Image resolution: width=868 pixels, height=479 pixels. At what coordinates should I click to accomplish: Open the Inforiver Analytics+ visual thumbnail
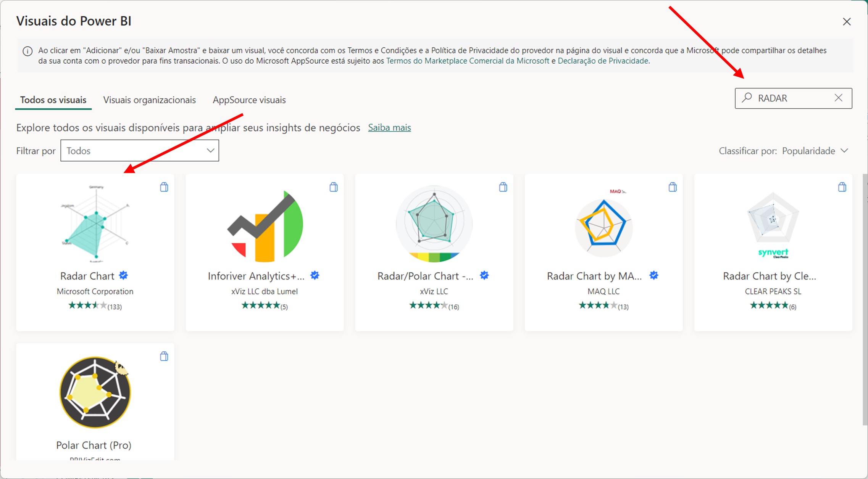click(x=265, y=226)
